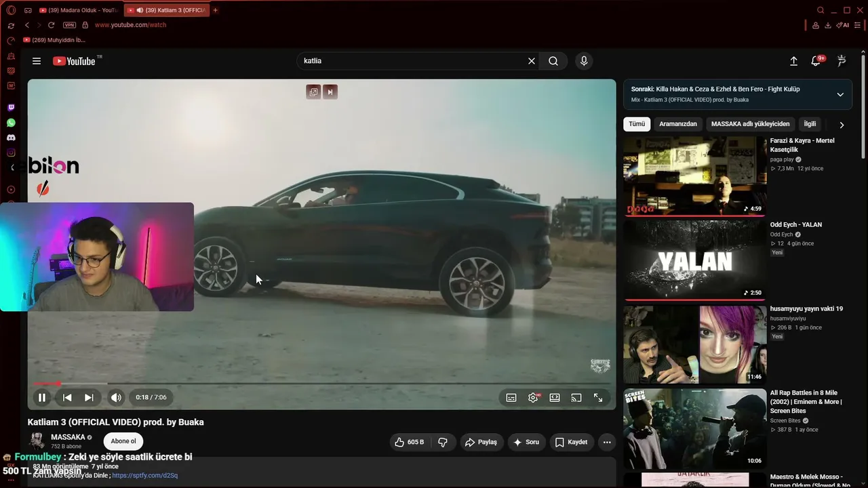This screenshot has width=868, height=488.
Task: Open the notifications bell
Action: (816, 61)
